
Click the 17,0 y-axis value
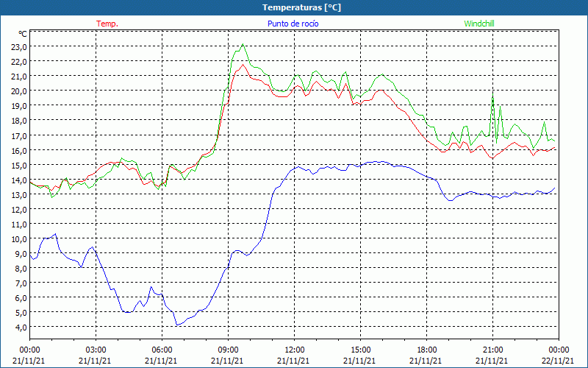[20, 135]
